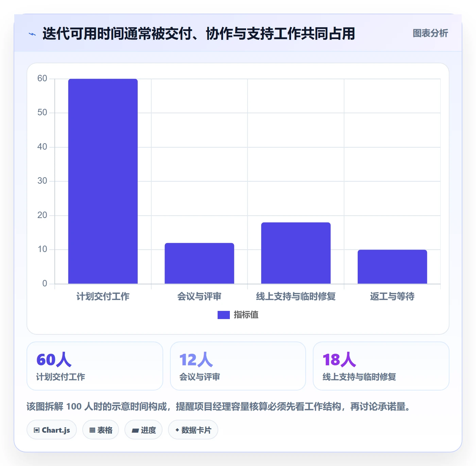Click the 20 y-axis tick label
The height and width of the screenshot is (466, 476).
(x=42, y=215)
